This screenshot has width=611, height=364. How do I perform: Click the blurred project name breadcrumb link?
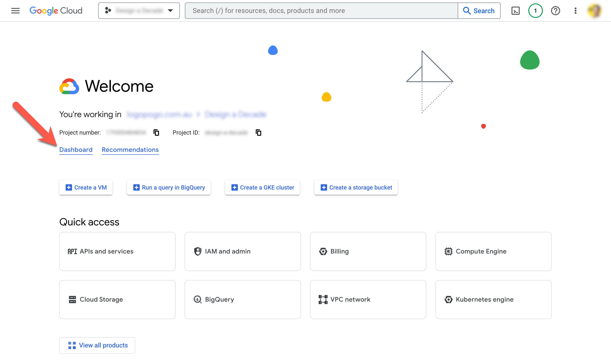[x=235, y=114]
